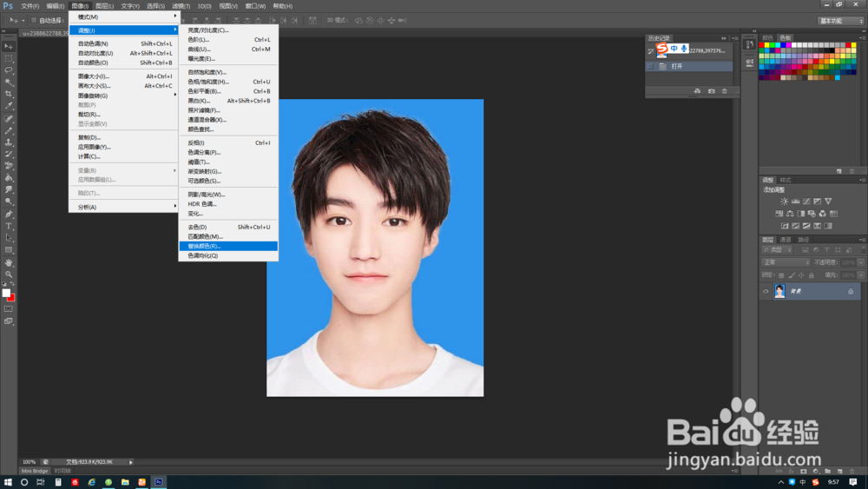The image size is (868, 489).
Task: Click the 背景 layer thumbnail
Action: click(779, 292)
